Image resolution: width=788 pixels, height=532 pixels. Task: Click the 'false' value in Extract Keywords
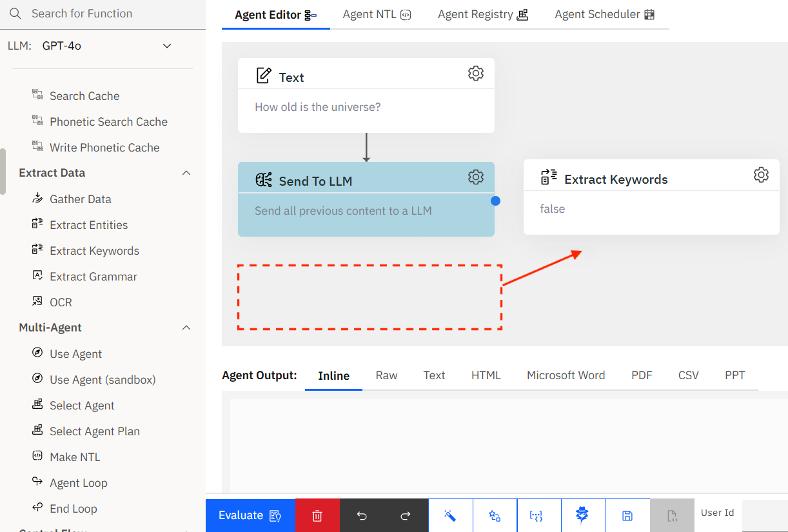click(x=553, y=209)
